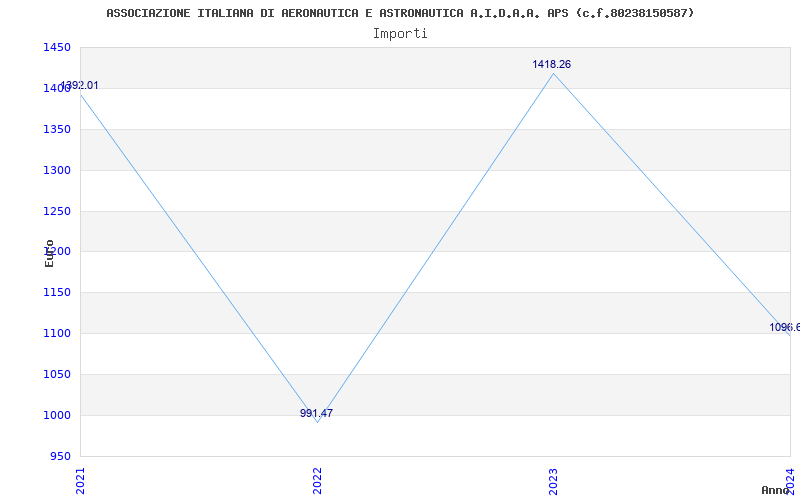The image size is (800, 500).
Task: Click the 1150 y-axis tick label
Action: click(56, 293)
